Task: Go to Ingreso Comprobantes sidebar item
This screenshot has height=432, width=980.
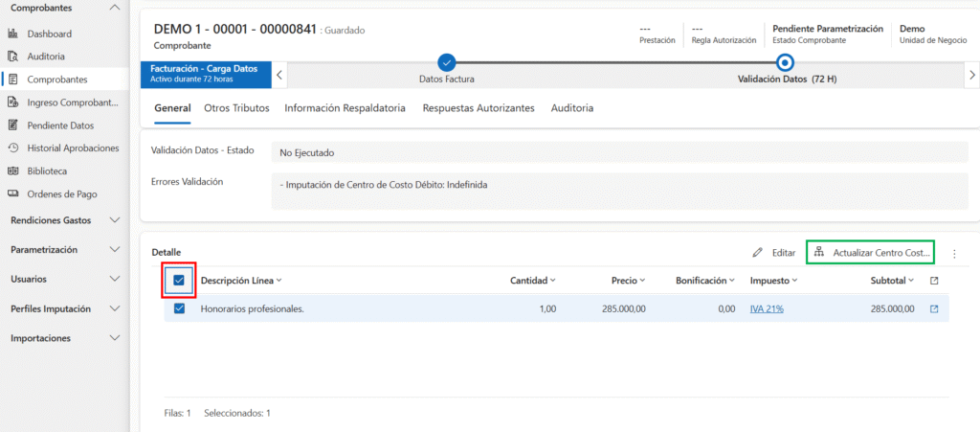Action: pyautogui.click(x=72, y=102)
